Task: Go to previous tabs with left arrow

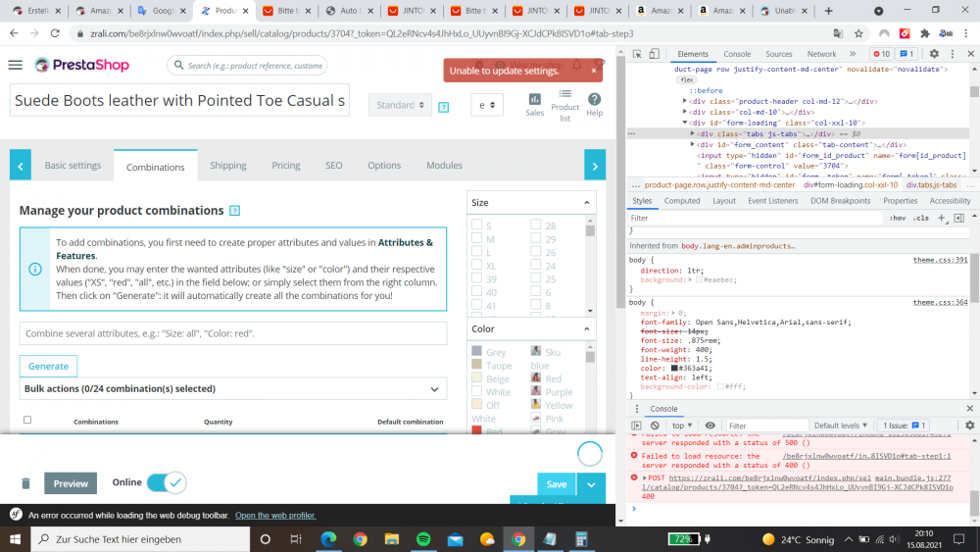Action: (x=21, y=166)
